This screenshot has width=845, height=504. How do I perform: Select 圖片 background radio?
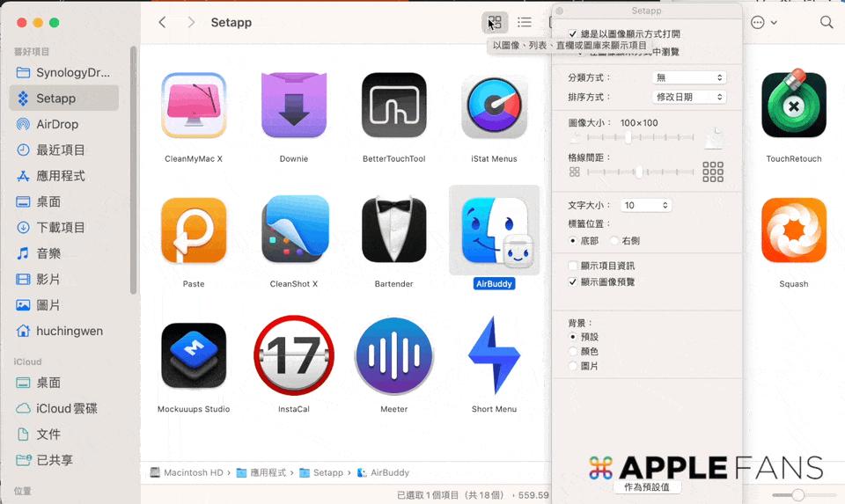[572, 366]
